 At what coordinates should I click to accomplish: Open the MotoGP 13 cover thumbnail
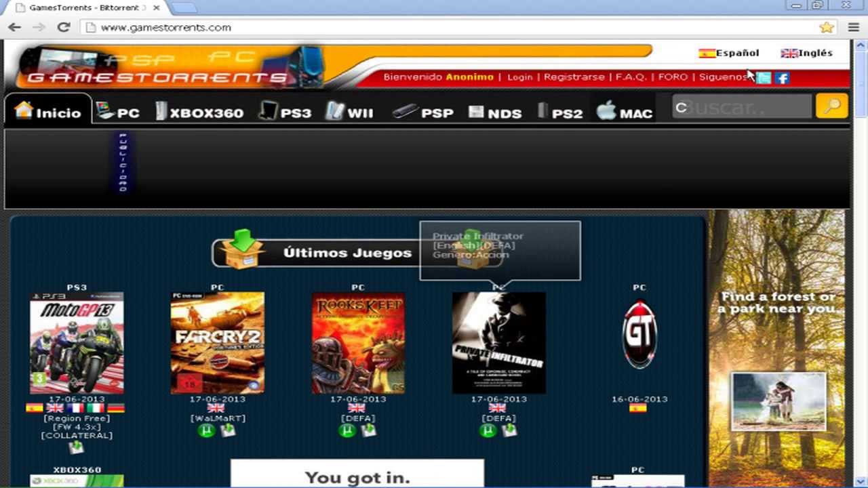[x=77, y=343]
